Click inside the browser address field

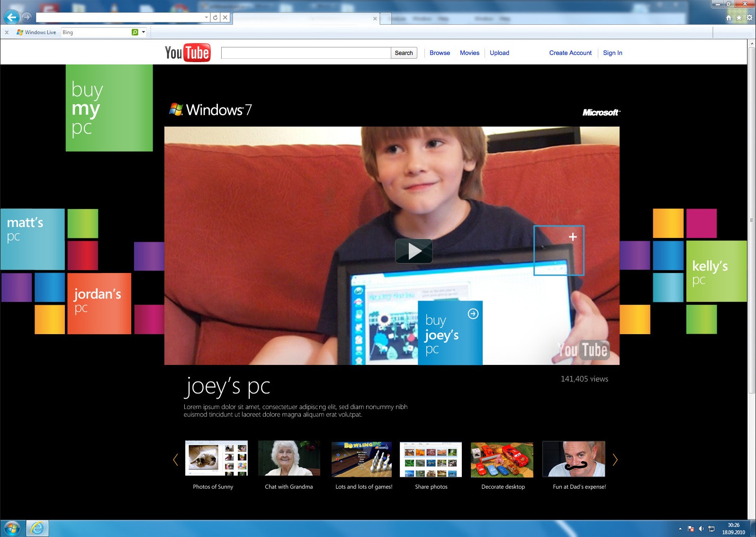[120, 18]
